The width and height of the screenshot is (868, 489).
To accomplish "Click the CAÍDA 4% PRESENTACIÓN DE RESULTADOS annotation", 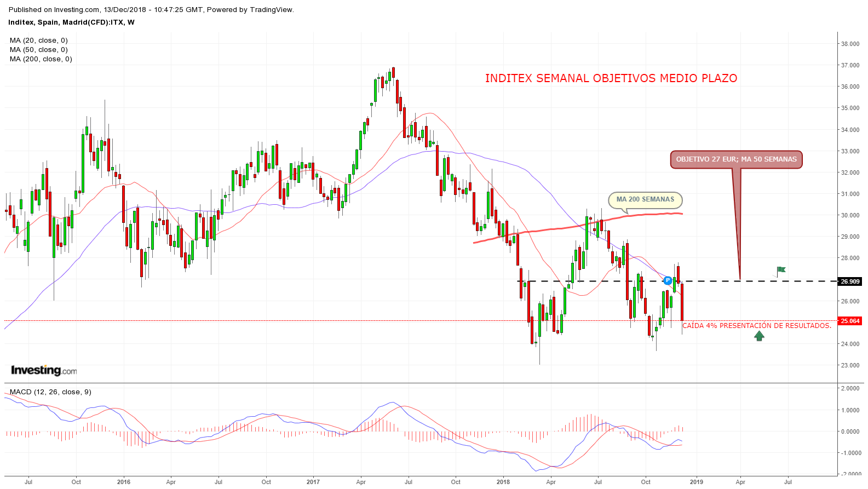I will click(x=757, y=326).
